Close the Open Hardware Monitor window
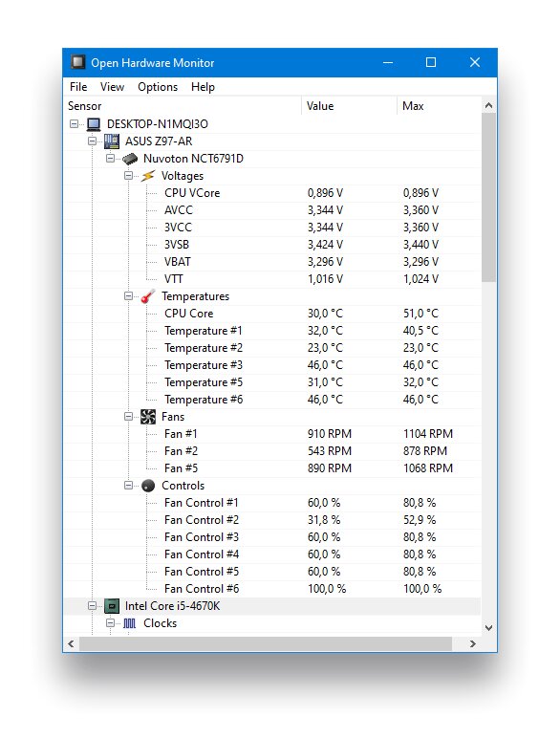 475,62
